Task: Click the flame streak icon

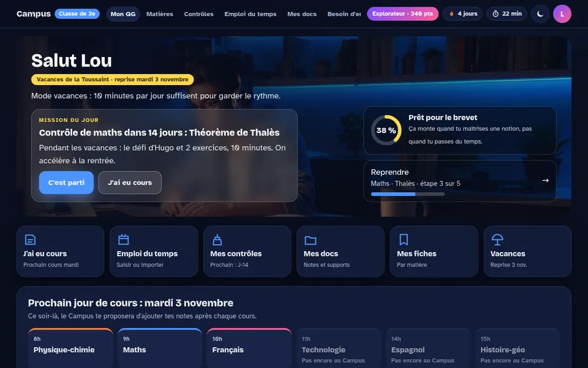Action: pos(451,14)
